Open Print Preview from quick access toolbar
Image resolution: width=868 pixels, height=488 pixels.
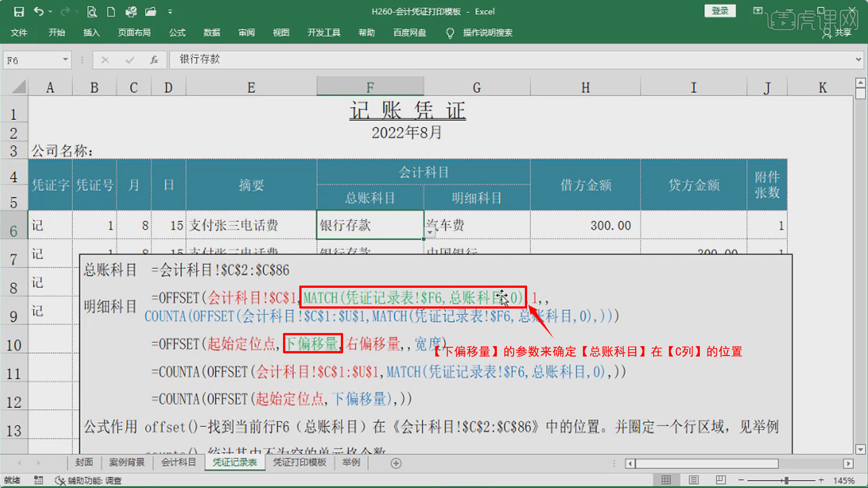pos(92,12)
